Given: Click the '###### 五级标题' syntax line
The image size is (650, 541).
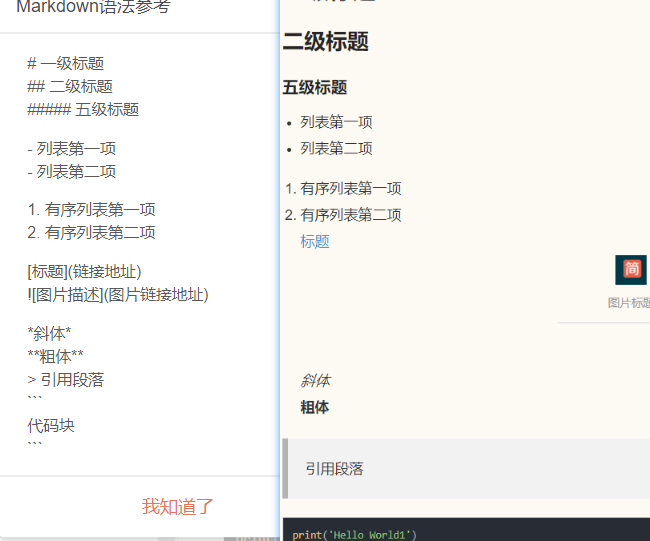Looking at the screenshot, I should pos(83,109).
